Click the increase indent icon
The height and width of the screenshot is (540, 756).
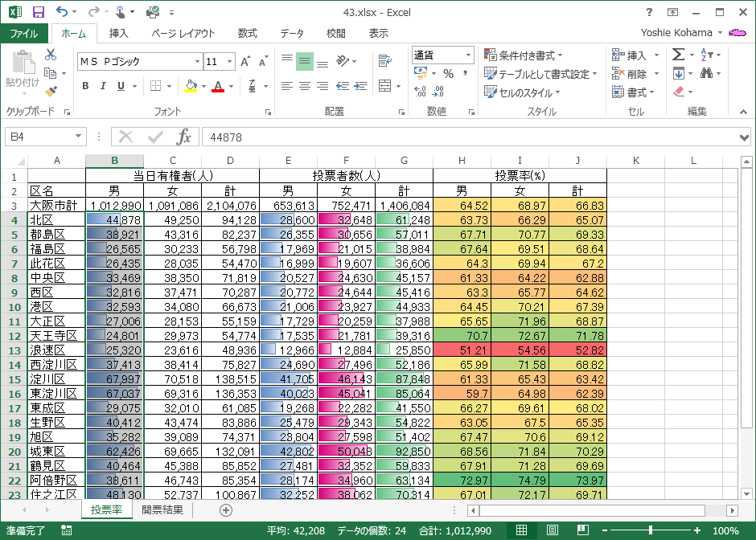pos(360,86)
